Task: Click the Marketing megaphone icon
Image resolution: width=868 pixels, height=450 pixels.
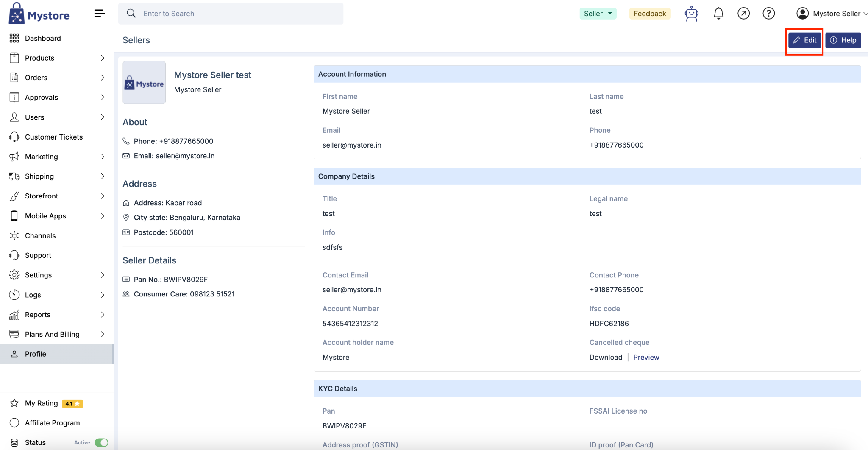Action: point(14,157)
